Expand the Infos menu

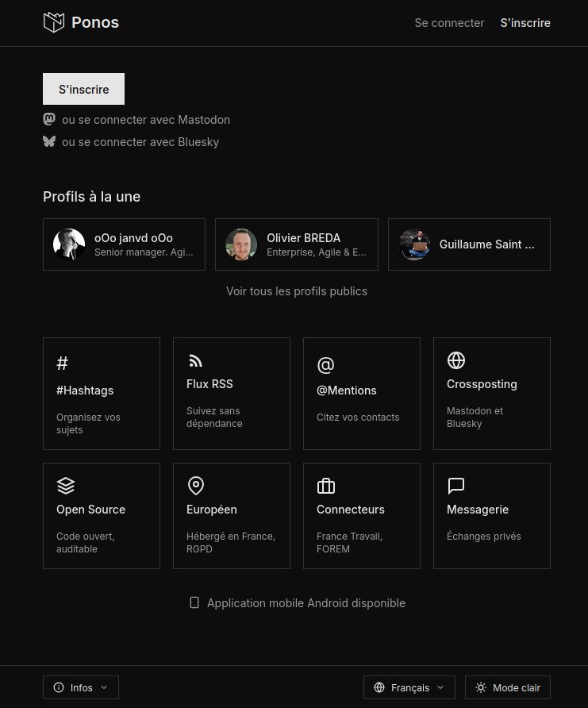pos(81,687)
